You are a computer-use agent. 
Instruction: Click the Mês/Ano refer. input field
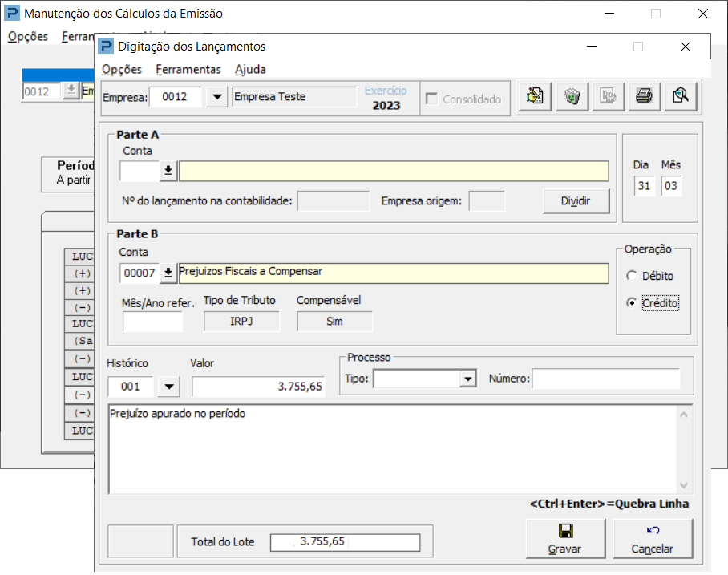pyautogui.click(x=153, y=322)
